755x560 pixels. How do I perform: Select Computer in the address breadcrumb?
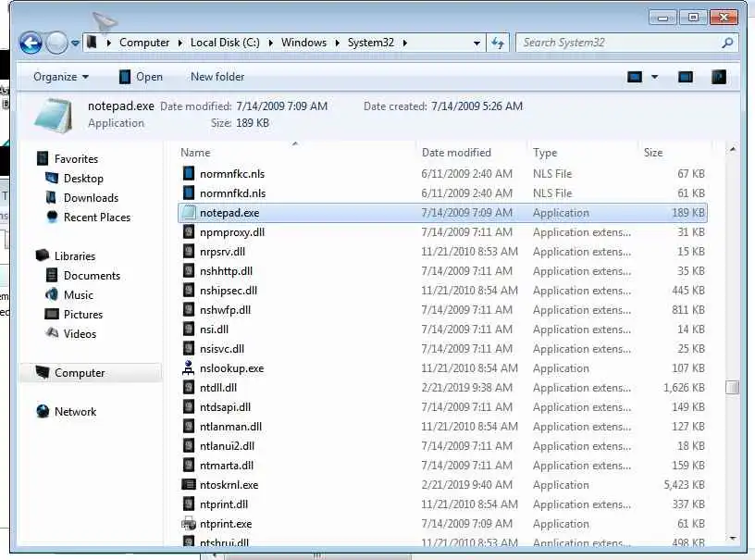(144, 43)
